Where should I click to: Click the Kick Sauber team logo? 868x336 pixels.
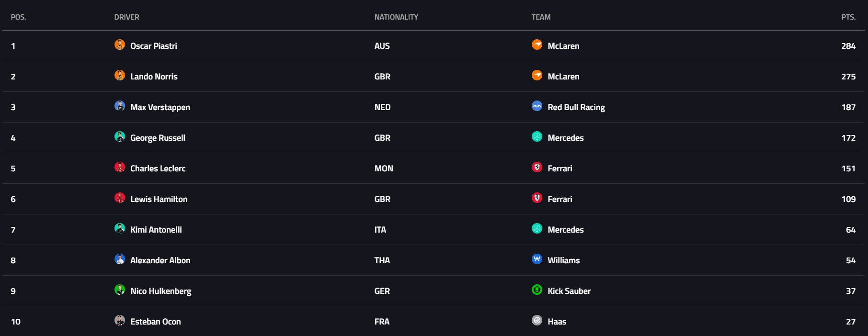[537, 290]
